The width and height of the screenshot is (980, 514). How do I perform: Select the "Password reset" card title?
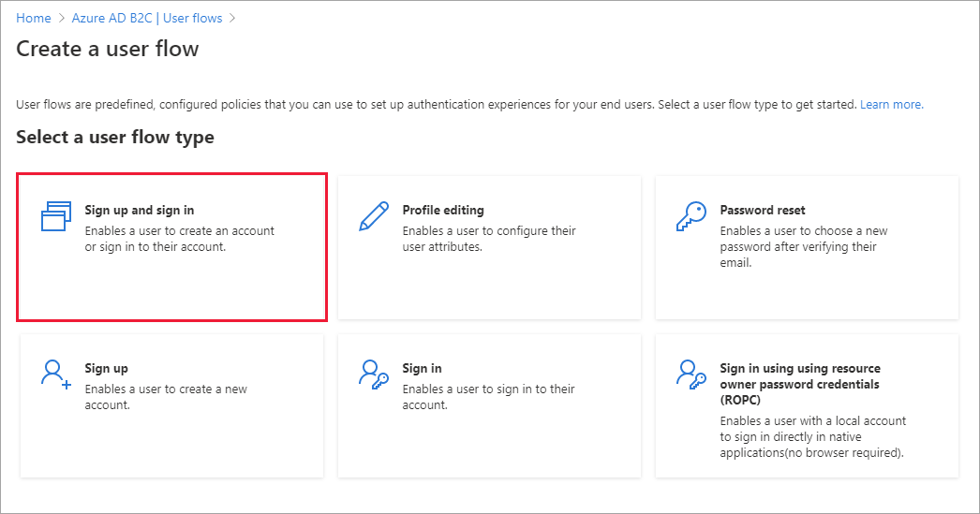tap(763, 210)
